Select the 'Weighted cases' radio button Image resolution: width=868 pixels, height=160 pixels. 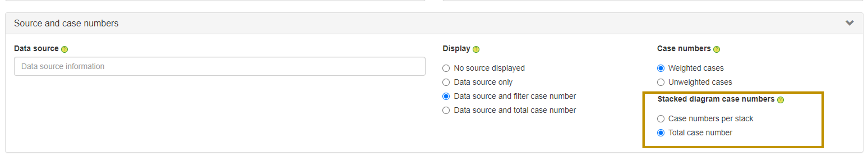click(x=661, y=69)
